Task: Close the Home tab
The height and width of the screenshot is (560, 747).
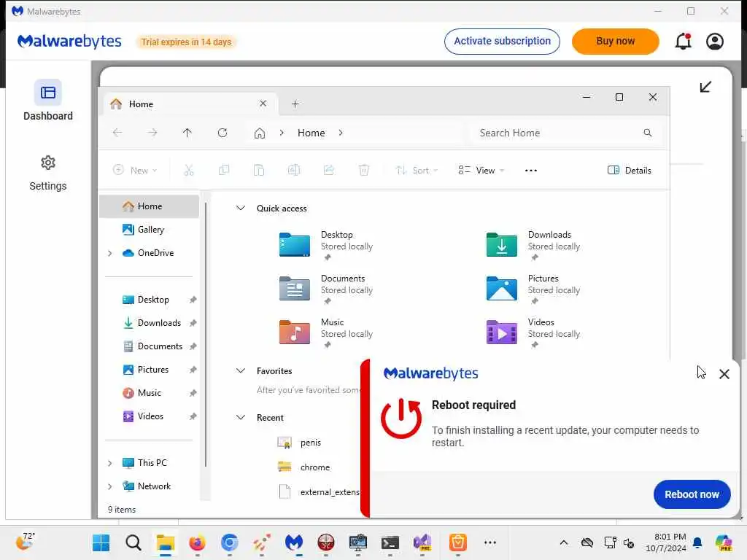Action: click(263, 104)
